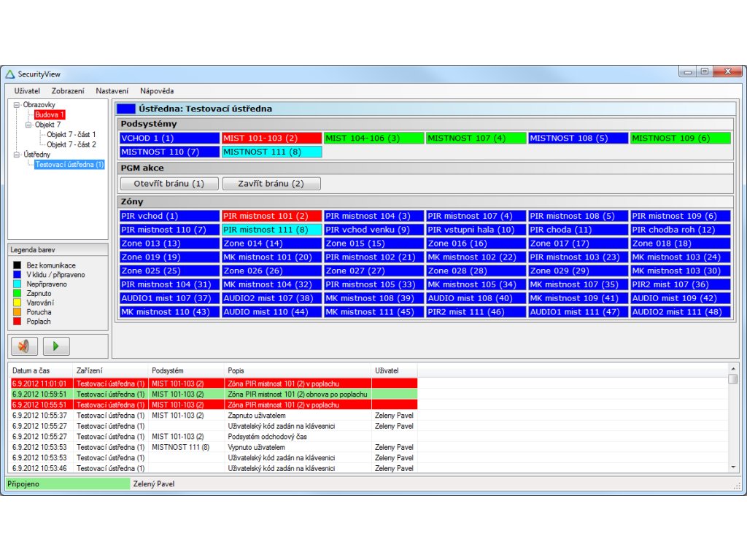Select Budova 1 in the tree
The width and height of the screenshot is (747, 560).
click(x=50, y=115)
